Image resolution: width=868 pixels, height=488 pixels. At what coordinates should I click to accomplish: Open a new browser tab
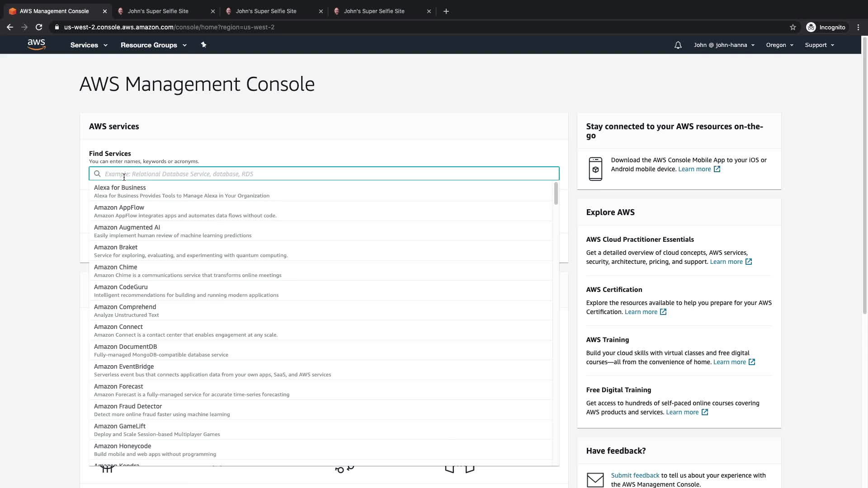[x=446, y=11]
